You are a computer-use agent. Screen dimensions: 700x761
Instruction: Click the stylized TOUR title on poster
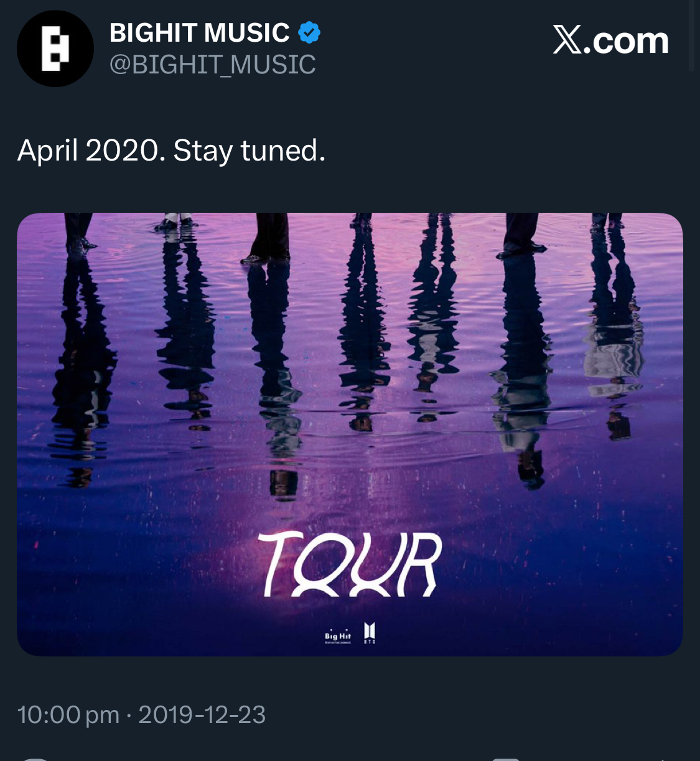(350, 564)
